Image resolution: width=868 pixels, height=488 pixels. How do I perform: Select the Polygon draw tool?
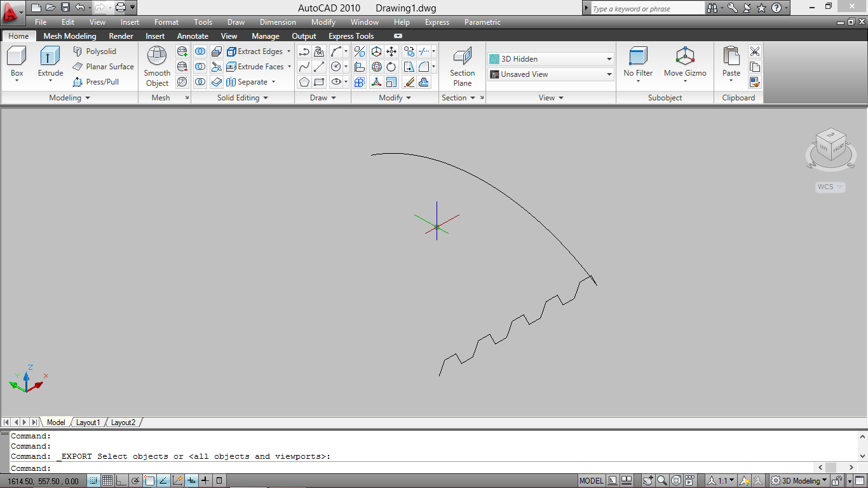304,82
